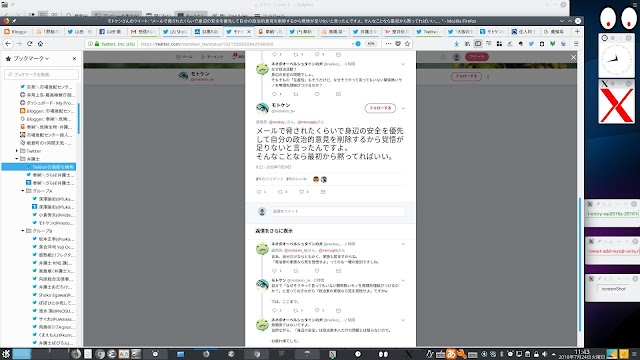
Task: Star this page as a bookmark
Action: (x=407, y=44)
